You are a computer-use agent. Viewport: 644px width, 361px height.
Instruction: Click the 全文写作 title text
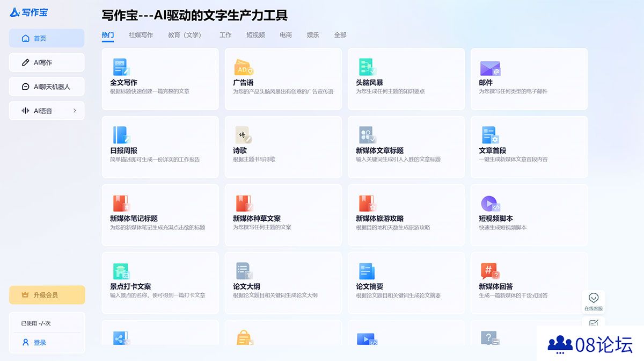click(123, 83)
